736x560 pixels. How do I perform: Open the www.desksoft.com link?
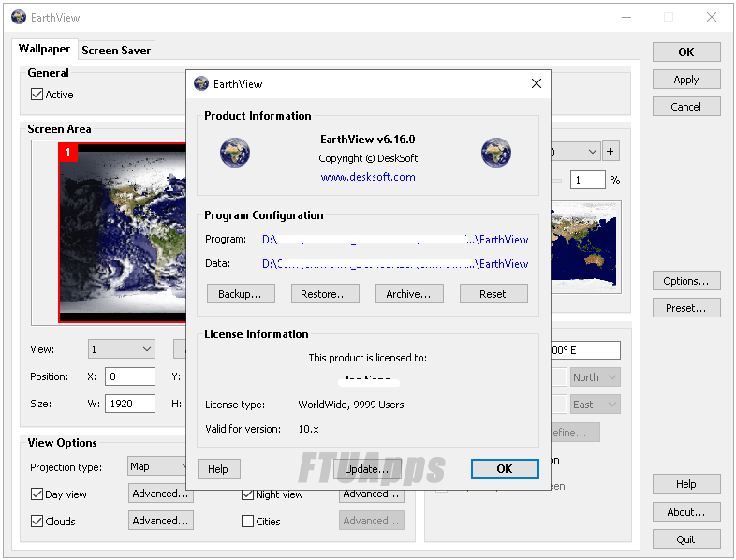click(x=367, y=177)
